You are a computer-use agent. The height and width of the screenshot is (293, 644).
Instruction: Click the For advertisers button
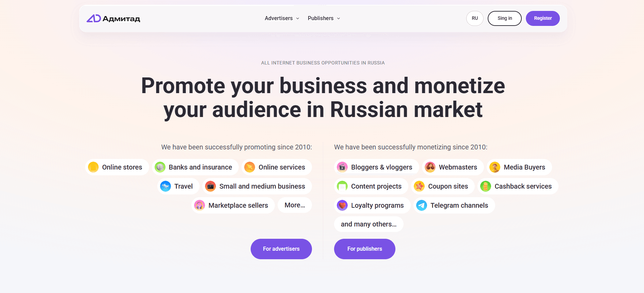(x=281, y=249)
